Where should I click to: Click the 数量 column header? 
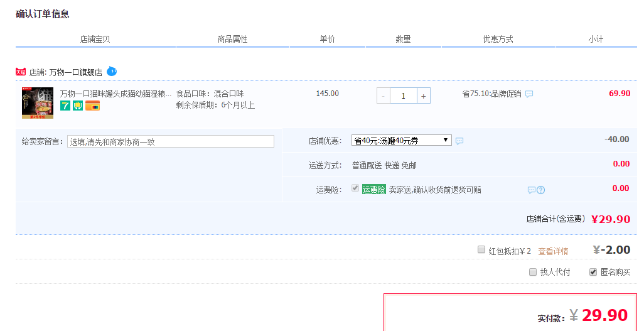pos(404,39)
